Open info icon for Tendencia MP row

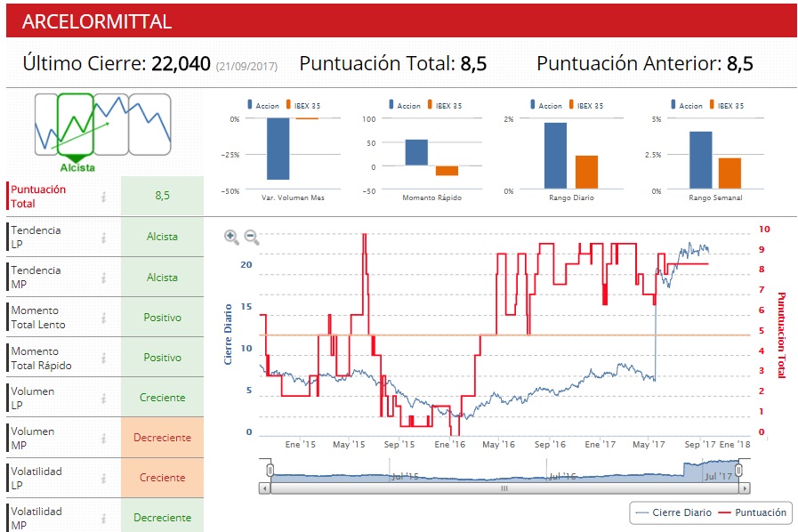point(104,278)
